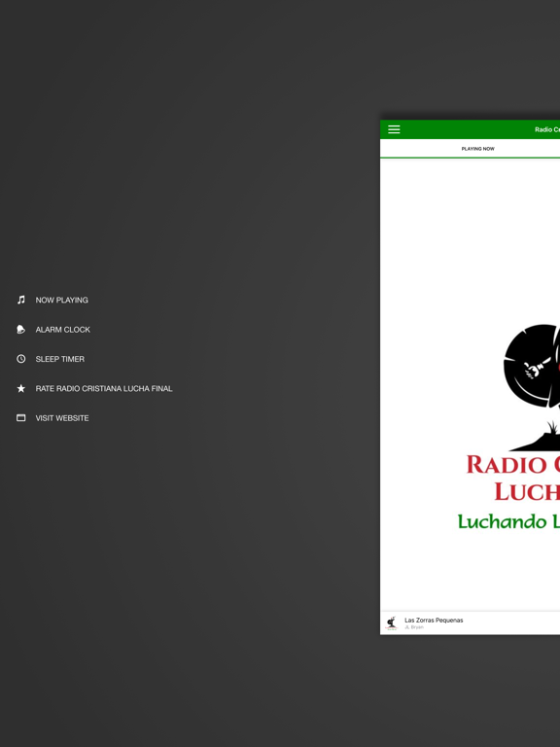Select the music note icon beside Now Playing
This screenshot has height=747, width=560.
pos(21,300)
